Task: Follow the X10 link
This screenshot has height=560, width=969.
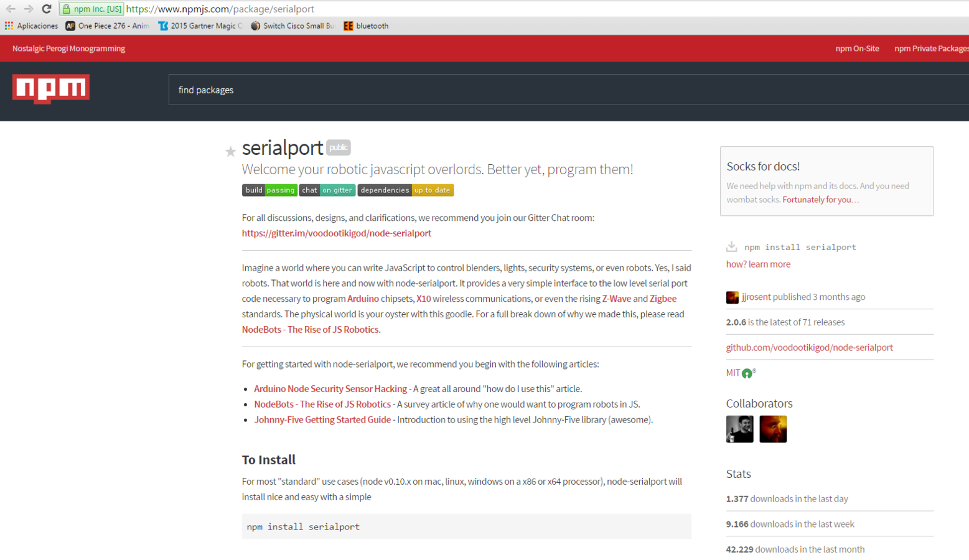Action: click(423, 299)
